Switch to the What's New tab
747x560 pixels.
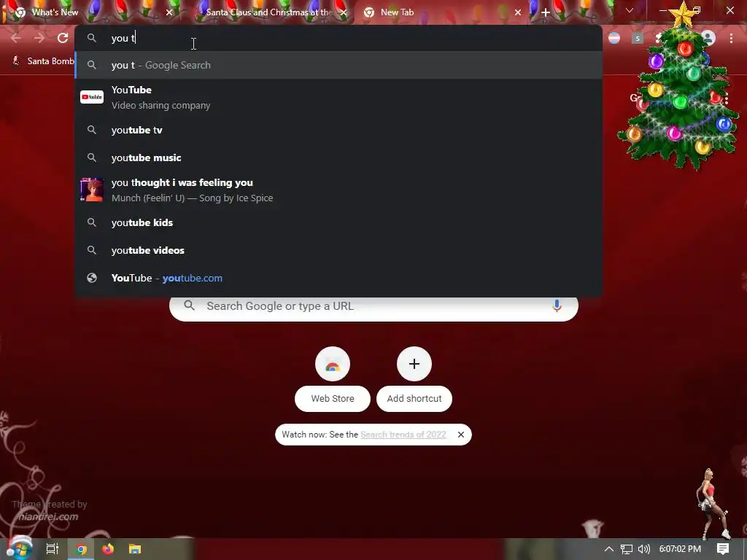pos(90,12)
